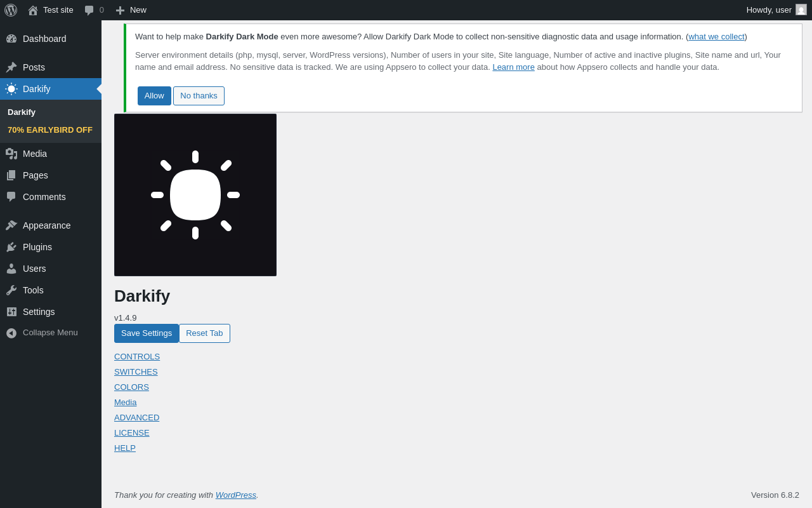812x508 pixels.
Task: Click the Pages icon in sidebar
Action: (11, 175)
